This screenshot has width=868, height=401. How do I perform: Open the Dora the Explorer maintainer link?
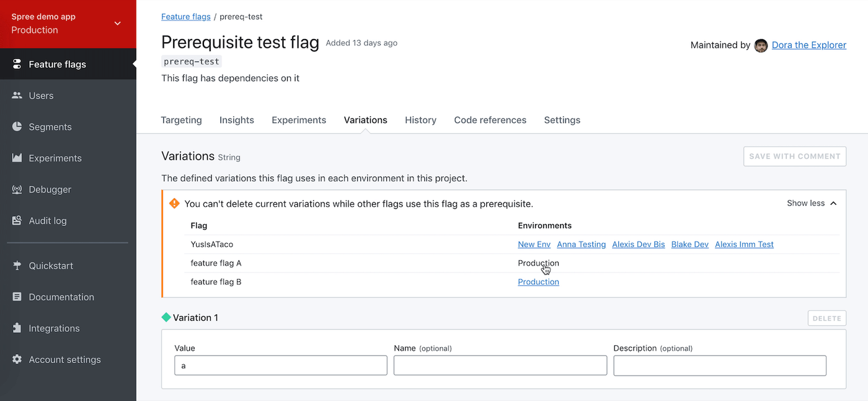pos(808,45)
